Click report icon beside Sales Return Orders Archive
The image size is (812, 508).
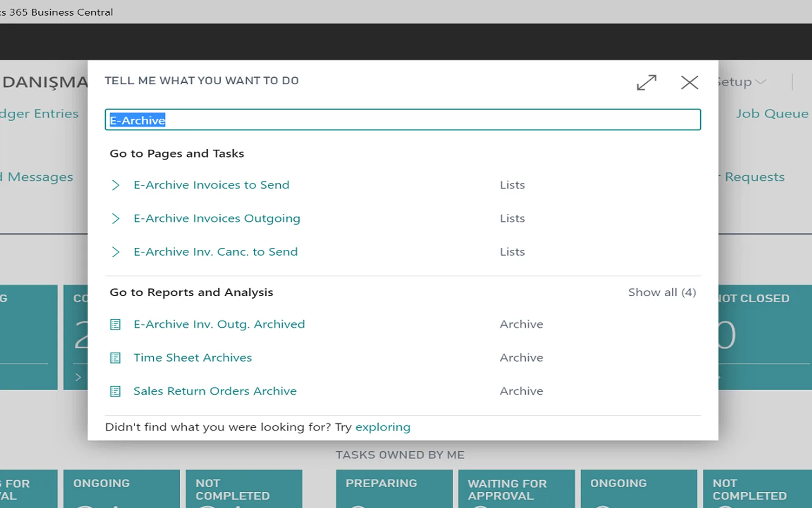click(116, 392)
